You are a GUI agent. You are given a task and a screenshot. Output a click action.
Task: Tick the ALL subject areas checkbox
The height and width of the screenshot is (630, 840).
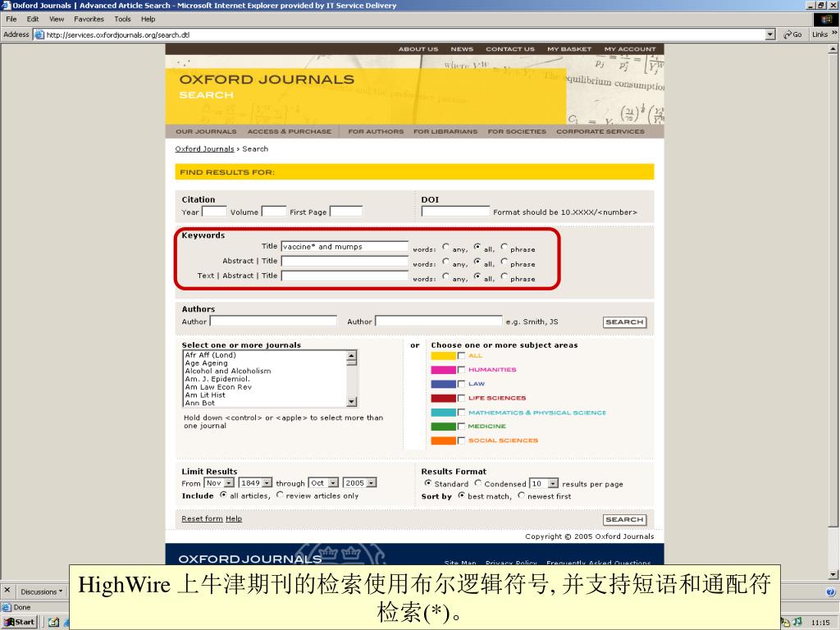pos(461,356)
